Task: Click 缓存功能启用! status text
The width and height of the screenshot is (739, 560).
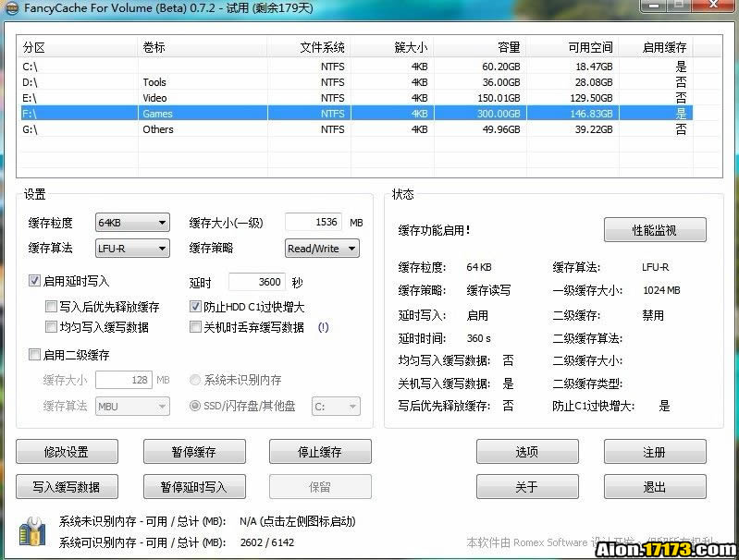Action: coord(434,230)
